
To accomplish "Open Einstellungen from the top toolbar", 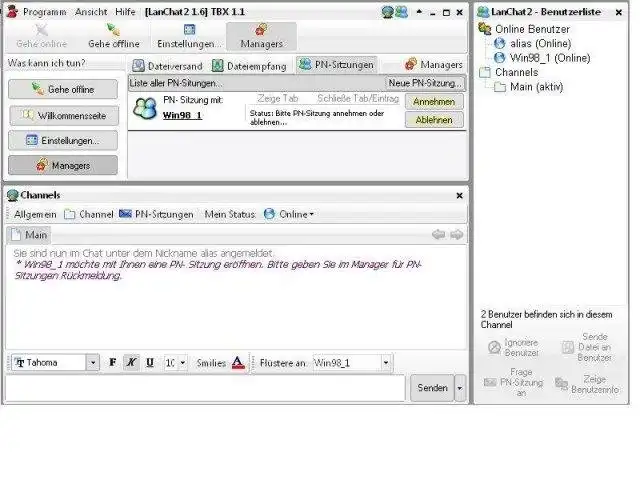I will (187, 36).
